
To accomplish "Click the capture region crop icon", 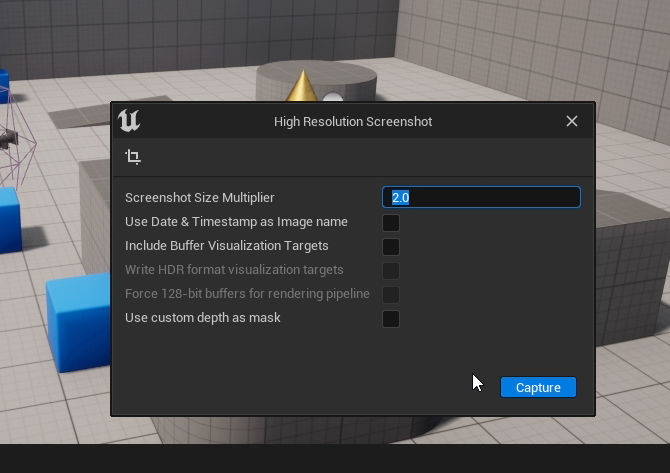I will tap(133, 157).
